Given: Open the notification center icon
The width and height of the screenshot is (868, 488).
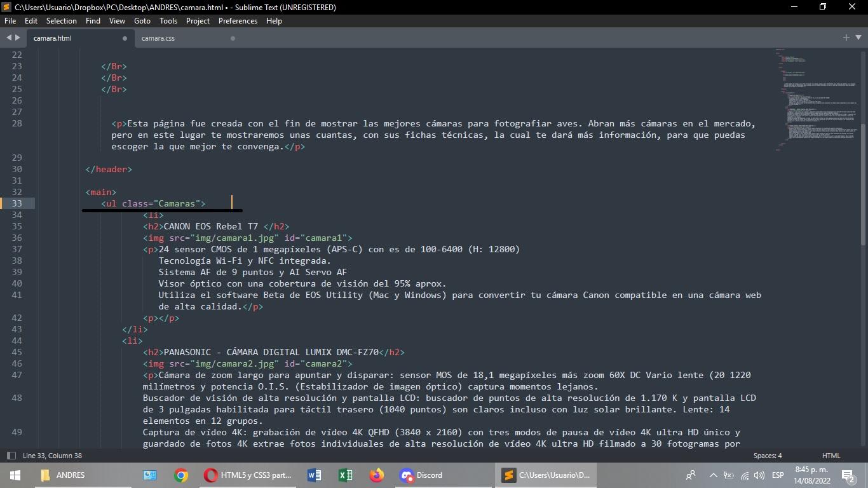Looking at the screenshot, I should [848, 475].
